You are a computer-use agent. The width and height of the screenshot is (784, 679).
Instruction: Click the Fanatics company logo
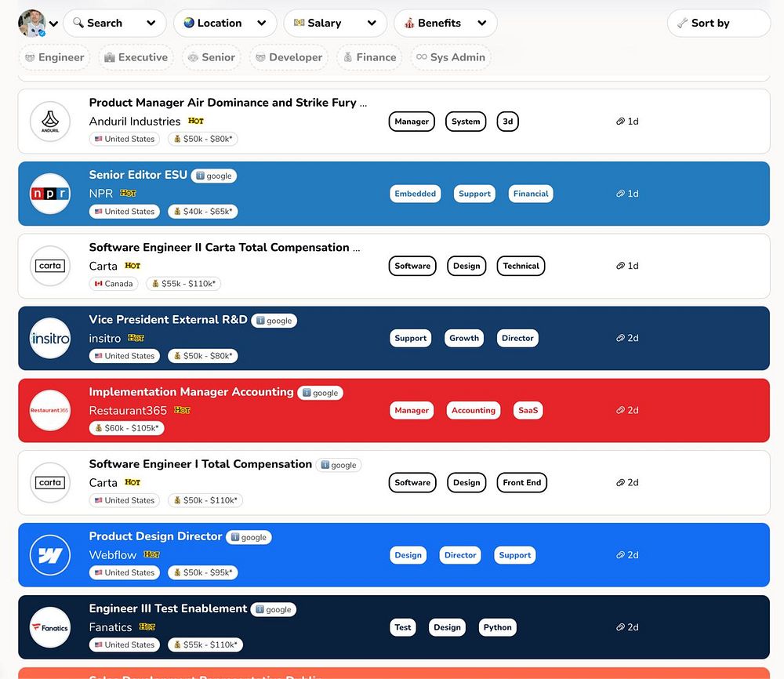tap(50, 627)
